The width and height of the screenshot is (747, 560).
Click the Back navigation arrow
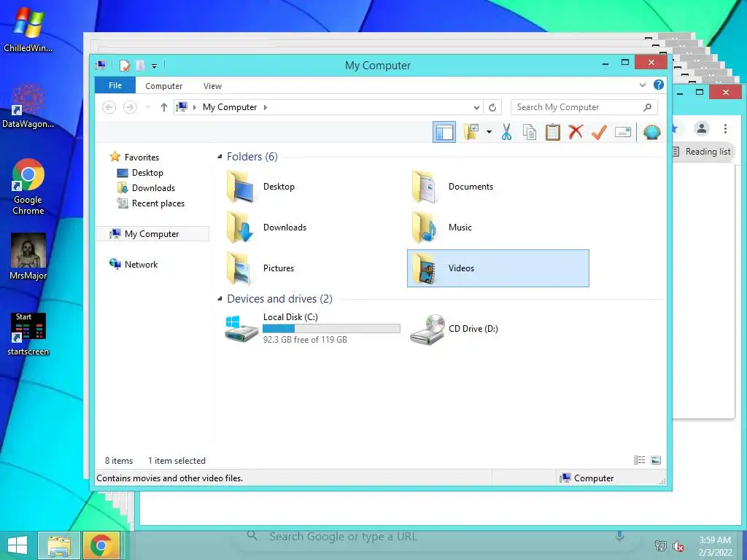(x=109, y=107)
